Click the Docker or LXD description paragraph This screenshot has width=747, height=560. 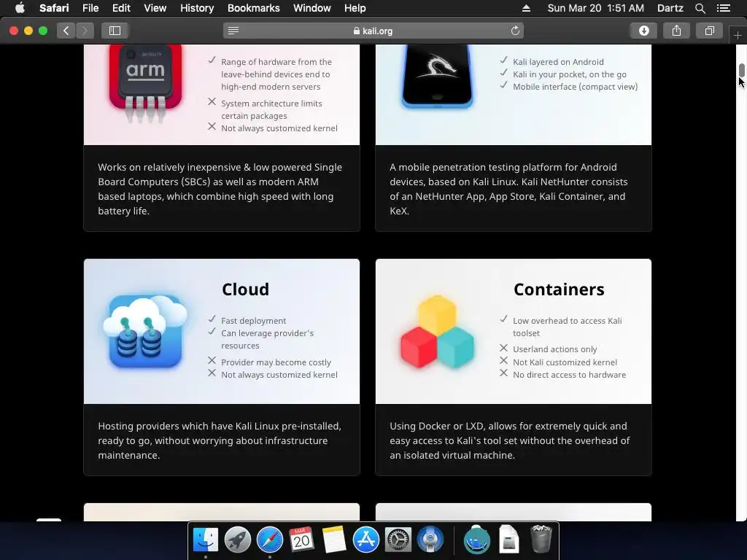(x=510, y=440)
